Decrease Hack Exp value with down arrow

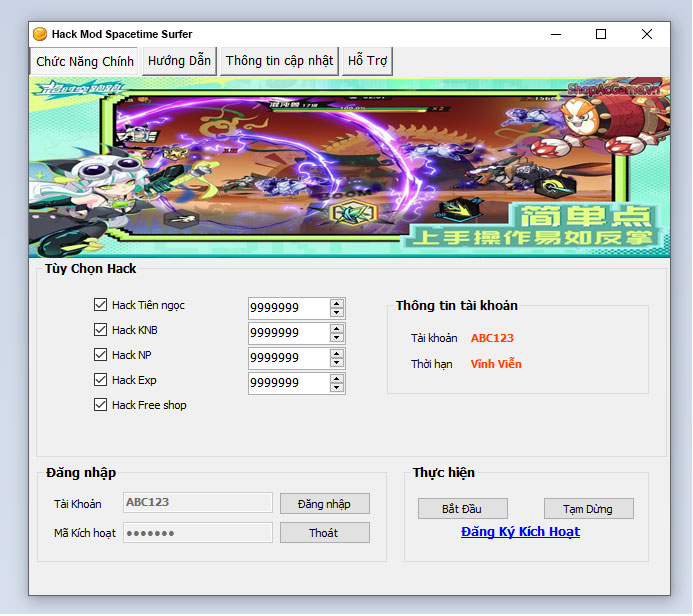tap(337, 388)
